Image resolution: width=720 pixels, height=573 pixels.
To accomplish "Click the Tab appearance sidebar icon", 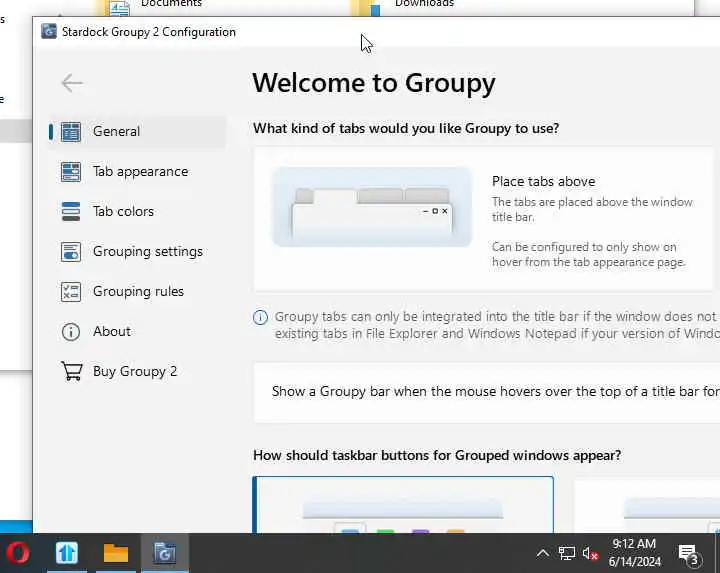I will pyautogui.click(x=71, y=172).
